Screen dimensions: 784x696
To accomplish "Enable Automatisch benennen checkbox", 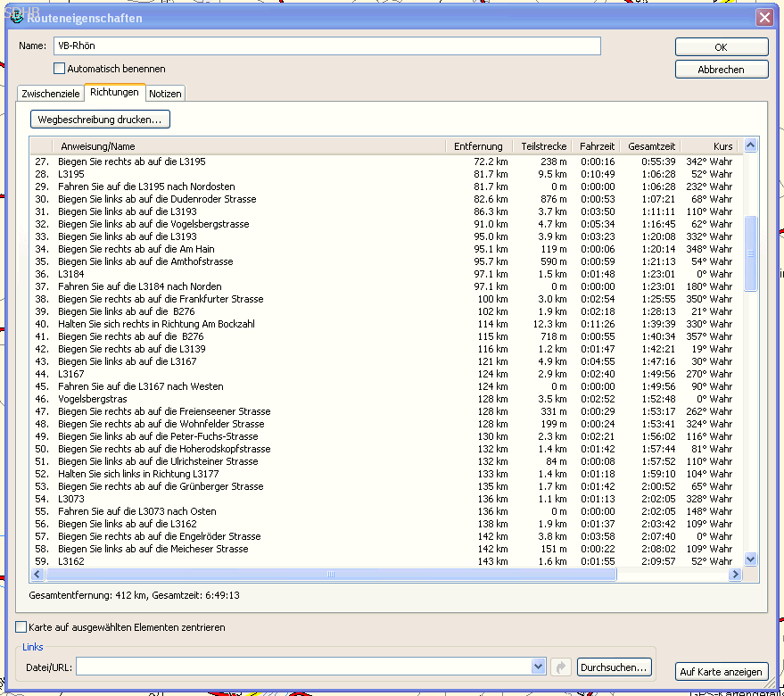I will coord(60,69).
